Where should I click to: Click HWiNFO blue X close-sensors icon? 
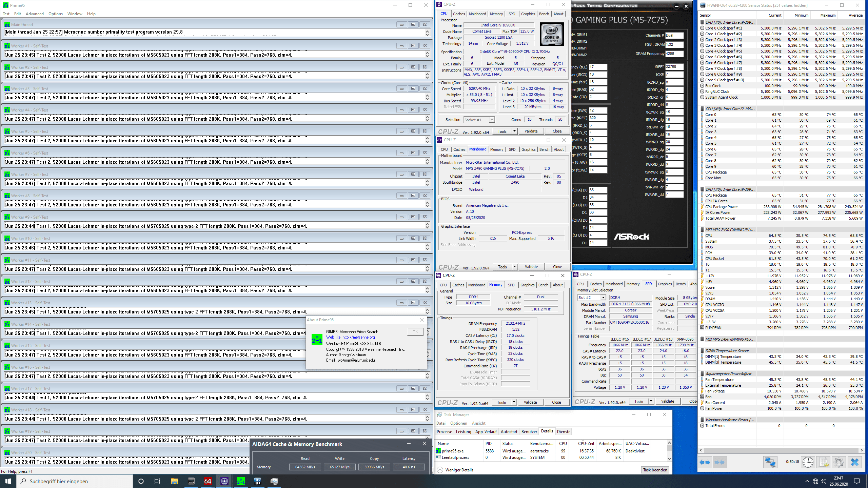(854, 462)
